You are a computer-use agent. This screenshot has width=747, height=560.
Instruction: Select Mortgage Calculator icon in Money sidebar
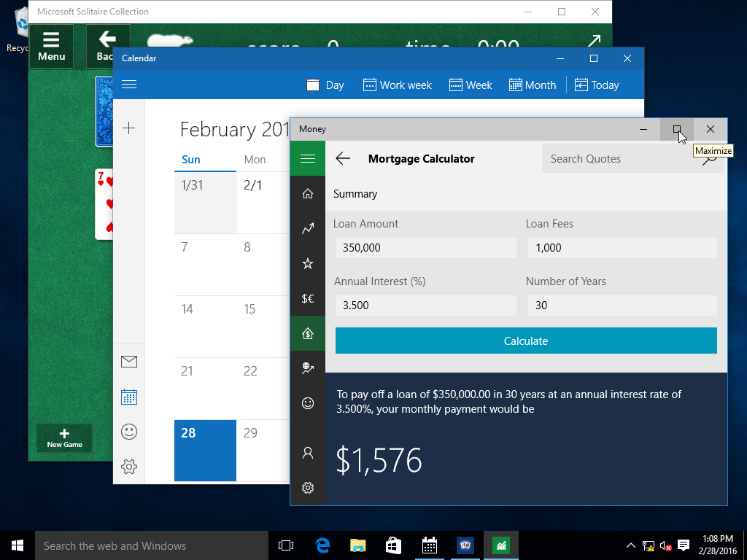[308, 333]
